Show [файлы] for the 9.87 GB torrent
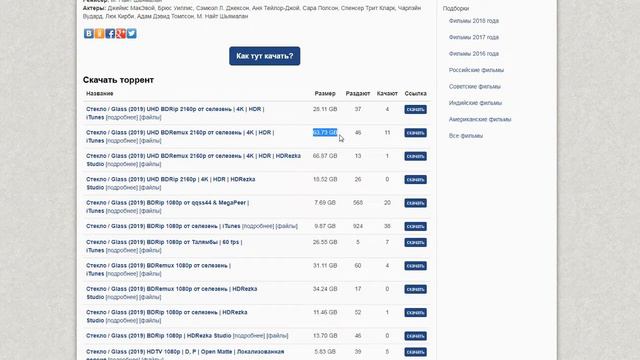This screenshot has width=640, height=360. click(x=287, y=226)
